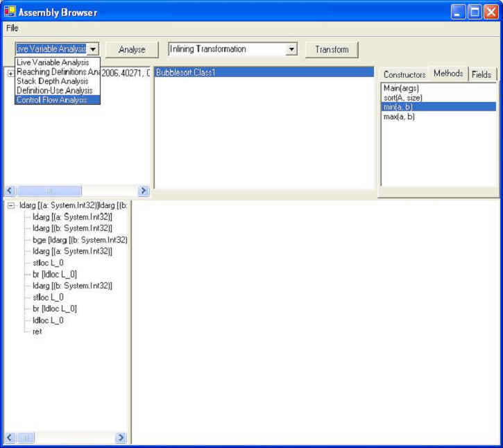503x448 pixels.
Task: Select Main(args) method in list
Action: click(x=401, y=88)
